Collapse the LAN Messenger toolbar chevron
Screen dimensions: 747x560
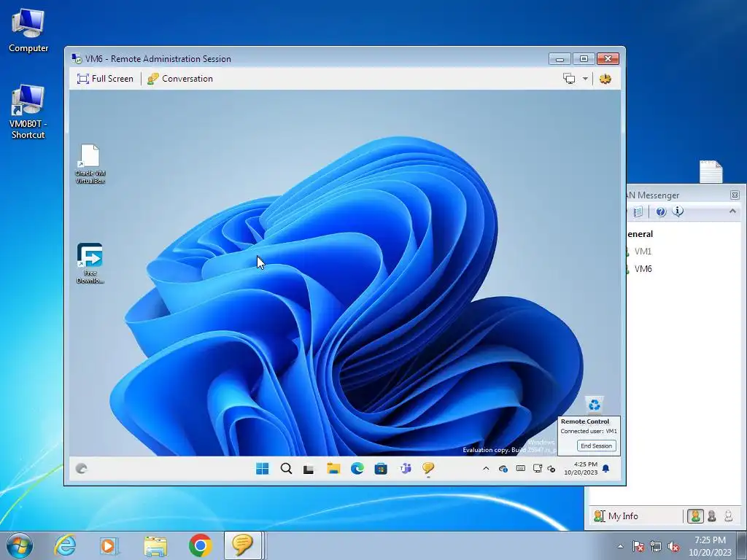(x=732, y=211)
